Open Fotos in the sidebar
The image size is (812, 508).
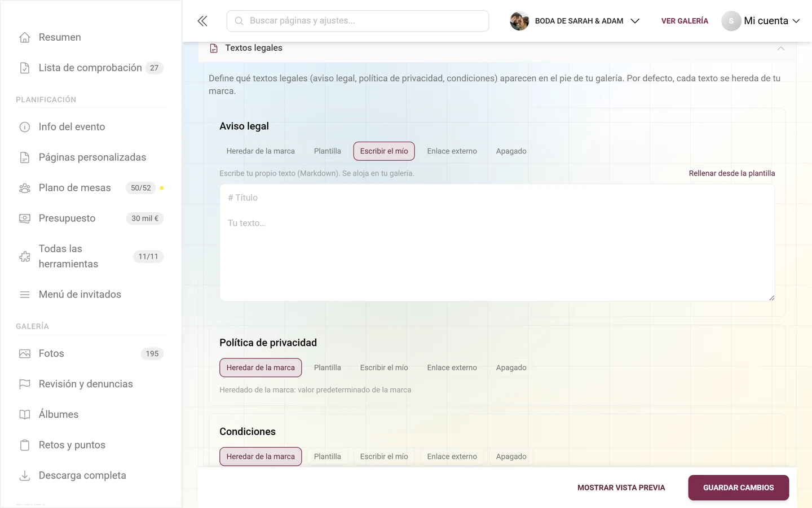[x=91, y=354]
